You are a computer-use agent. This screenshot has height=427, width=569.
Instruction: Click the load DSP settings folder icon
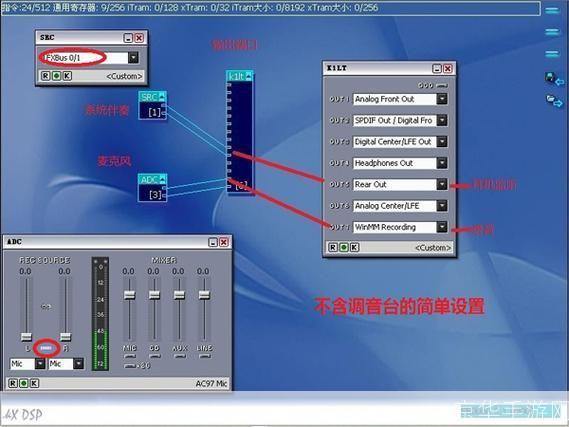tap(554, 100)
